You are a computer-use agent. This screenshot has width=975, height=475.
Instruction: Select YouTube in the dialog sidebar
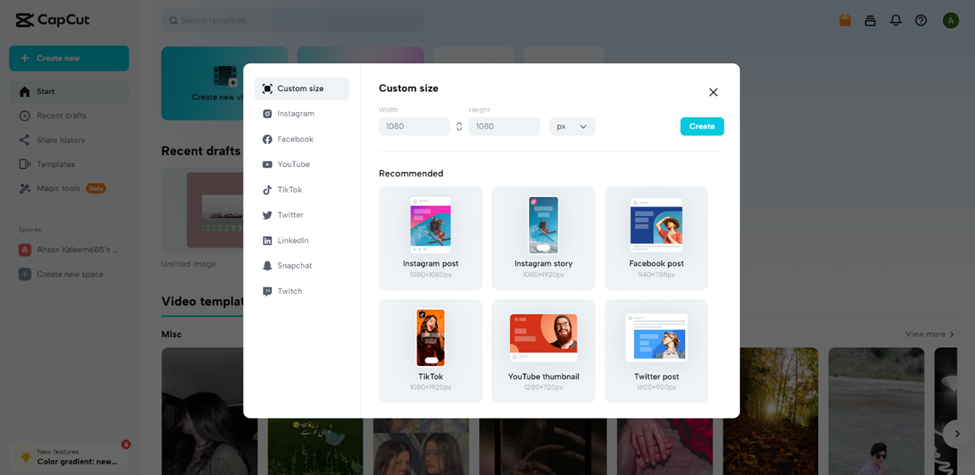(x=302, y=164)
